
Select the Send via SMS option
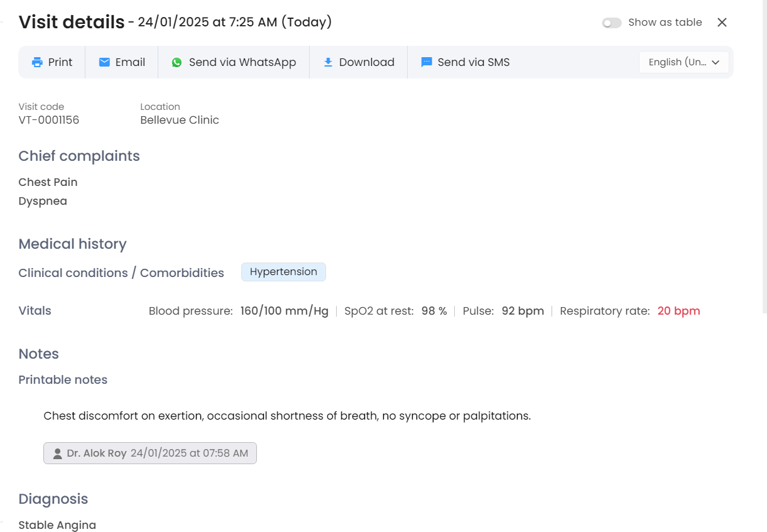(x=473, y=62)
